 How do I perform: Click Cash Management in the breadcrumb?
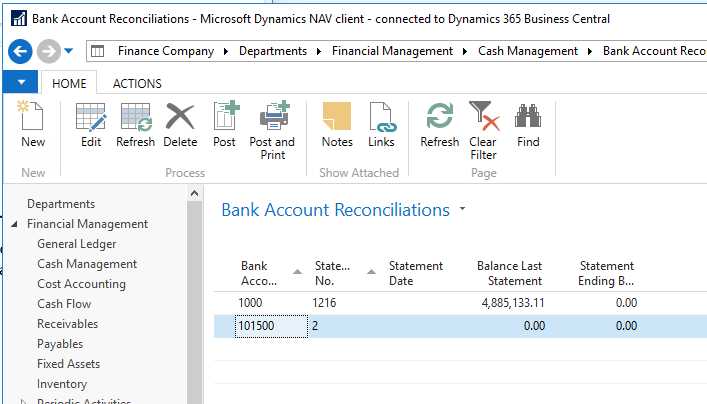click(527, 51)
